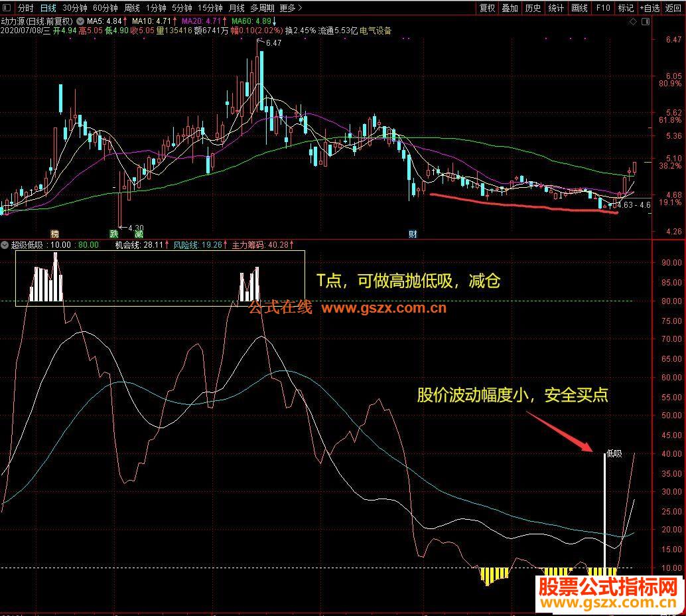
Task: Switch to 60分钟 chart period
Action: point(105,8)
